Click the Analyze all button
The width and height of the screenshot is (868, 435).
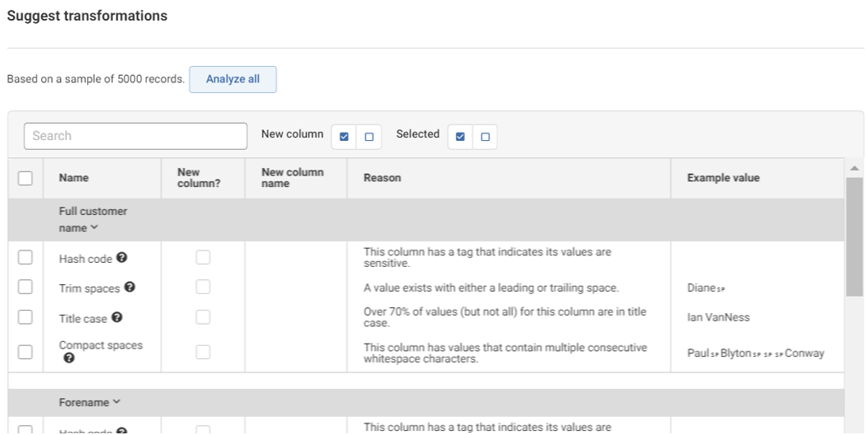click(232, 80)
